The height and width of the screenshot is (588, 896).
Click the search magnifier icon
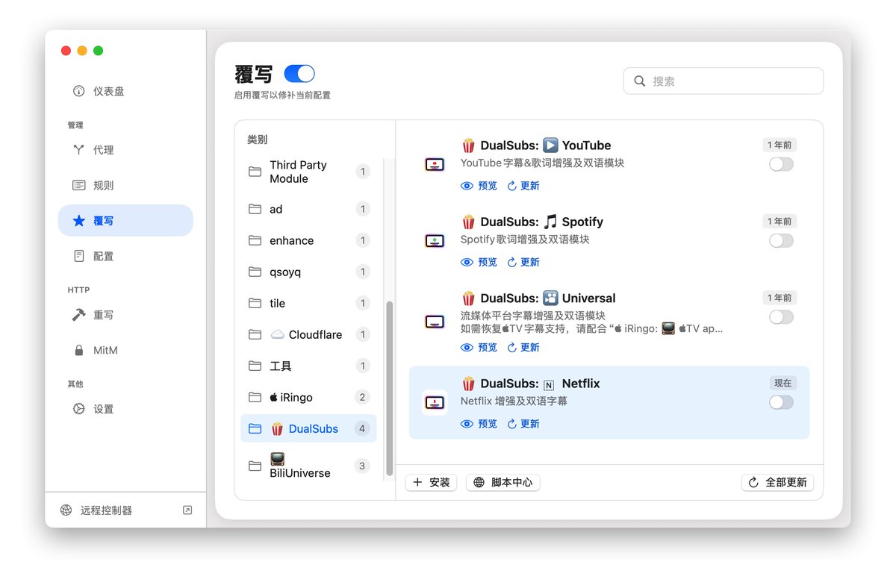pyautogui.click(x=640, y=81)
